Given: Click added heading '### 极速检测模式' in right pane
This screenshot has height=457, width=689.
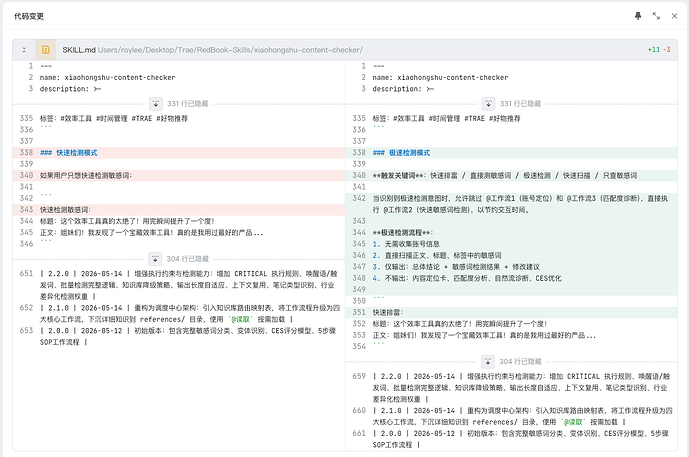Looking at the screenshot, I should 401,153.
